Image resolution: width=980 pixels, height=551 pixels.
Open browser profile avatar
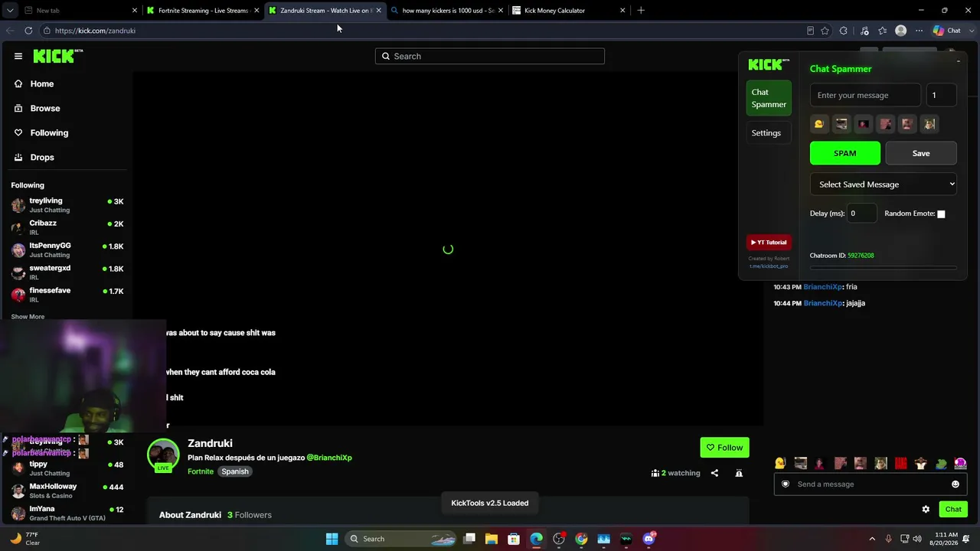[901, 31]
